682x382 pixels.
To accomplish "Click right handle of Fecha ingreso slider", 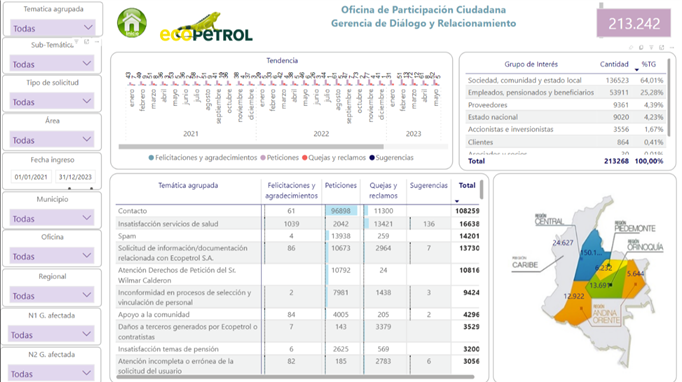I will 91,188.
